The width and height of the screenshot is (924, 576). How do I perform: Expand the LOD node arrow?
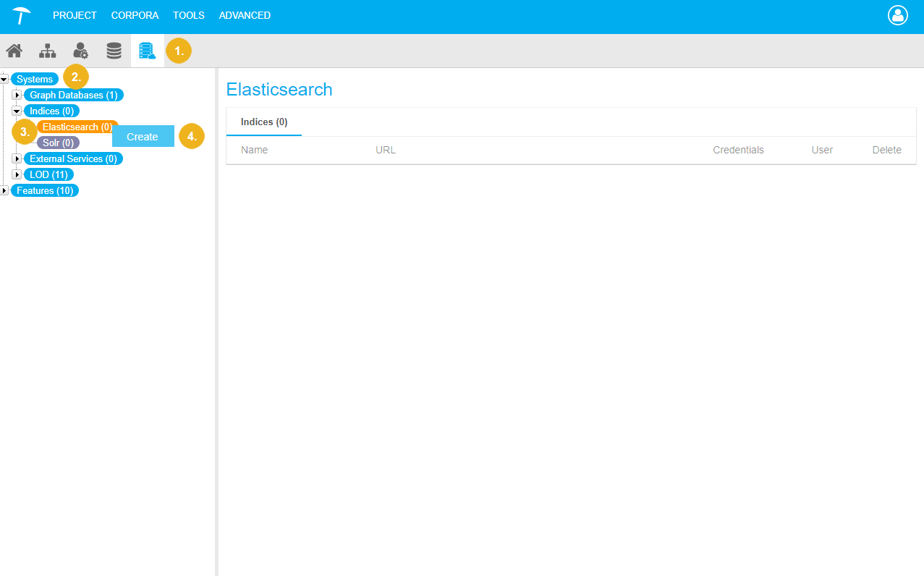(x=17, y=174)
